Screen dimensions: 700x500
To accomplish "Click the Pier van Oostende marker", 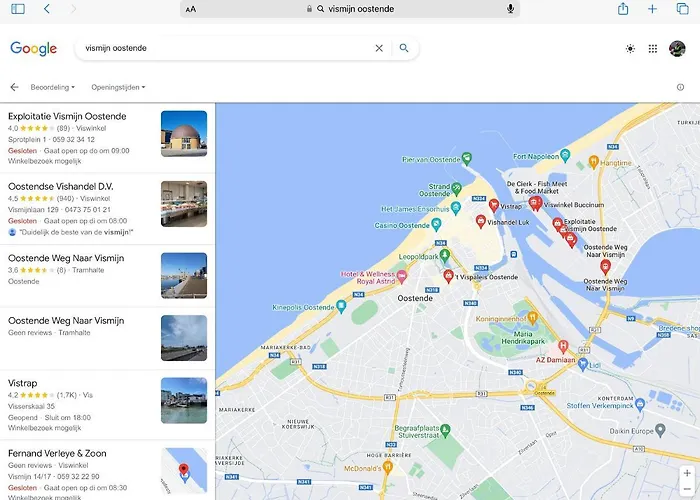I will click(x=467, y=158).
